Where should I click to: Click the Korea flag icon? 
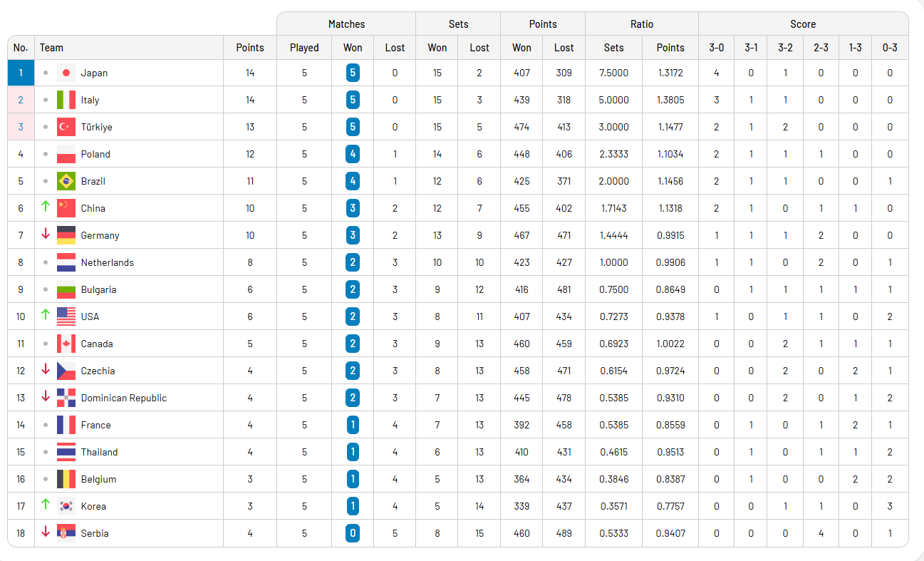66,506
